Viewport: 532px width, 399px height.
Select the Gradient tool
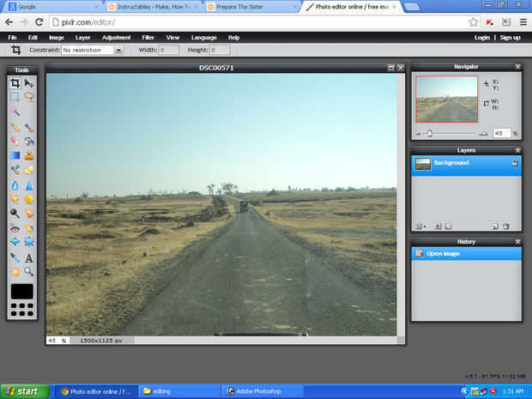pyautogui.click(x=15, y=155)
